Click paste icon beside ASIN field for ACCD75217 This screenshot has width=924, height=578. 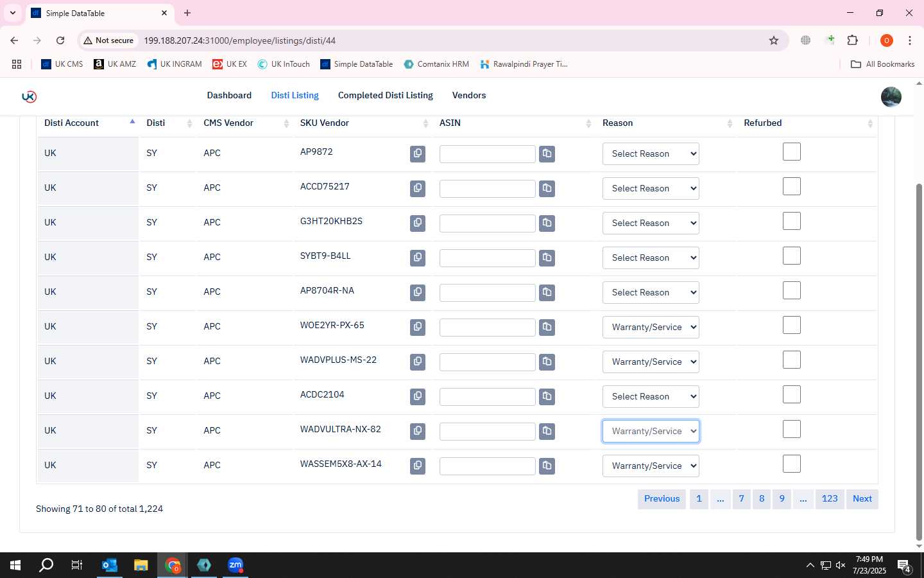[x=547, y=188]
